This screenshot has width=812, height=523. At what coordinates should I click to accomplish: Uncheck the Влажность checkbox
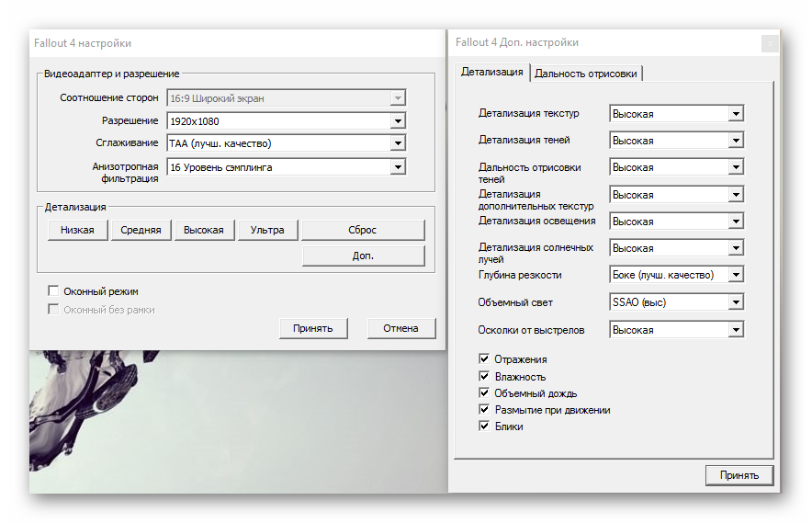[484, 376]
